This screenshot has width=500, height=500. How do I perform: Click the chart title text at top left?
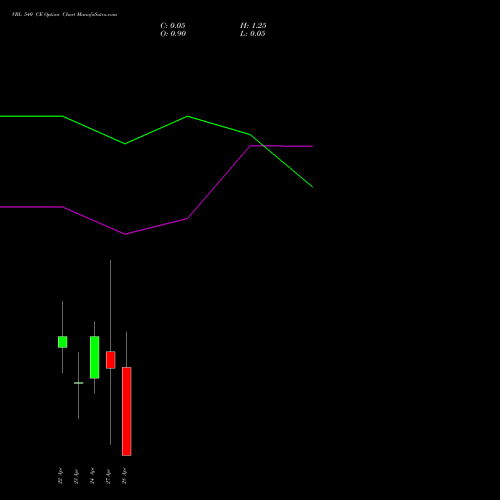coord(64,15)
